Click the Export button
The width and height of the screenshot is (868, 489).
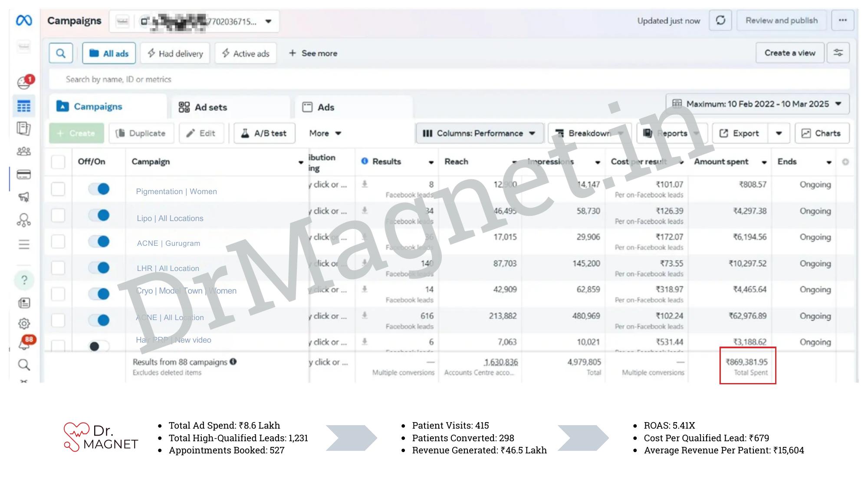(x=740, y=133)
